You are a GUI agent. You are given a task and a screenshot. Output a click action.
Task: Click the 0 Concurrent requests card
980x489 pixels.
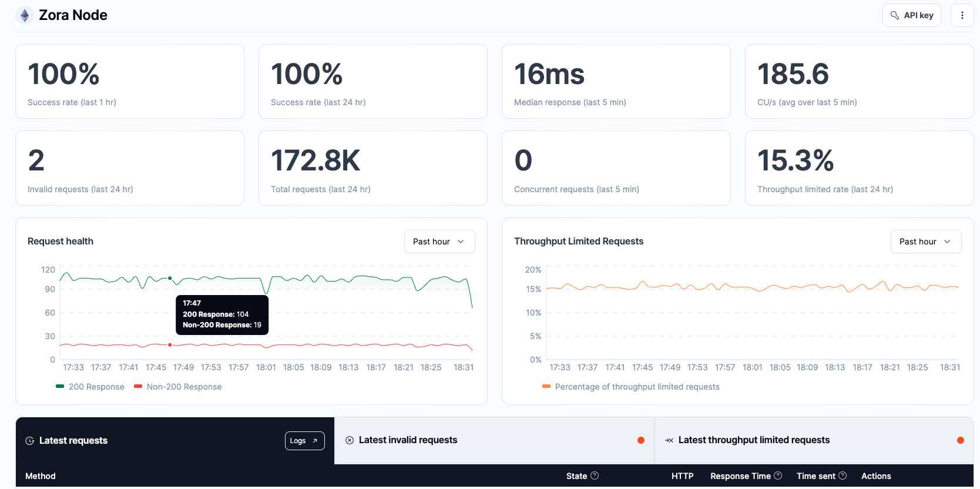coord(616,168)
